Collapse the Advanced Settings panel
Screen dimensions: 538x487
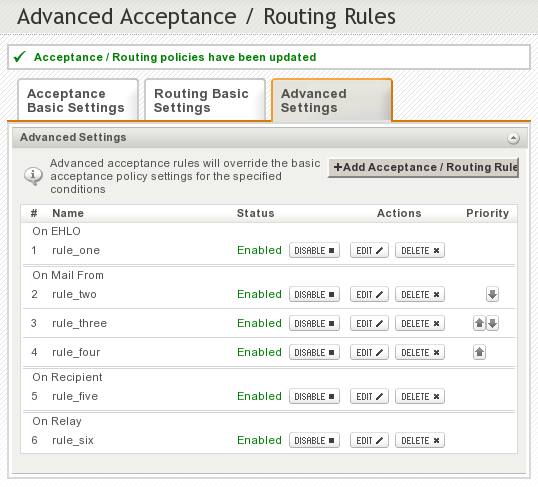click(513, 138)
